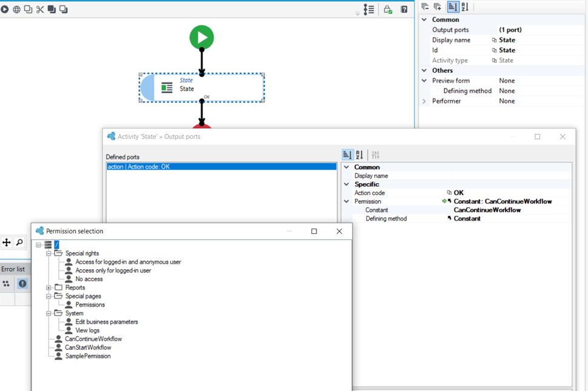Expand the Reports folder in the permission tree
This screenshot has height=391, width=588.
pos(48,288)
